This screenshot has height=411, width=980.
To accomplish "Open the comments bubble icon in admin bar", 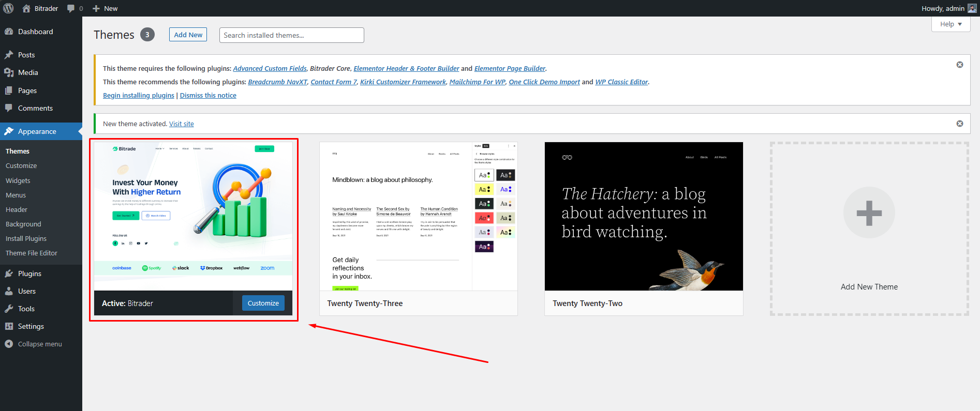I will 71,8.
